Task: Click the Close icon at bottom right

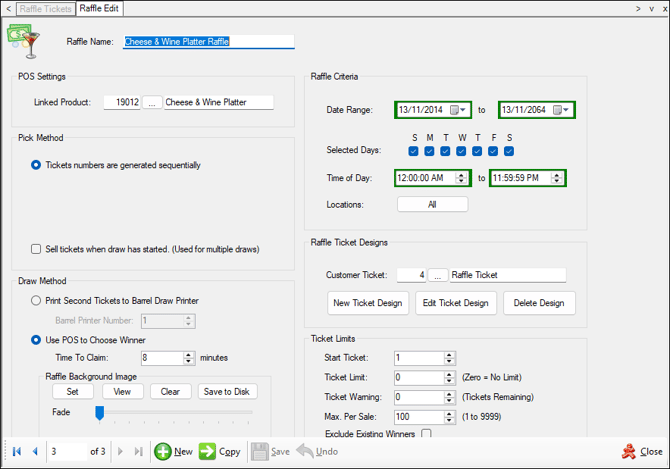Action: (x=628, y=451)
